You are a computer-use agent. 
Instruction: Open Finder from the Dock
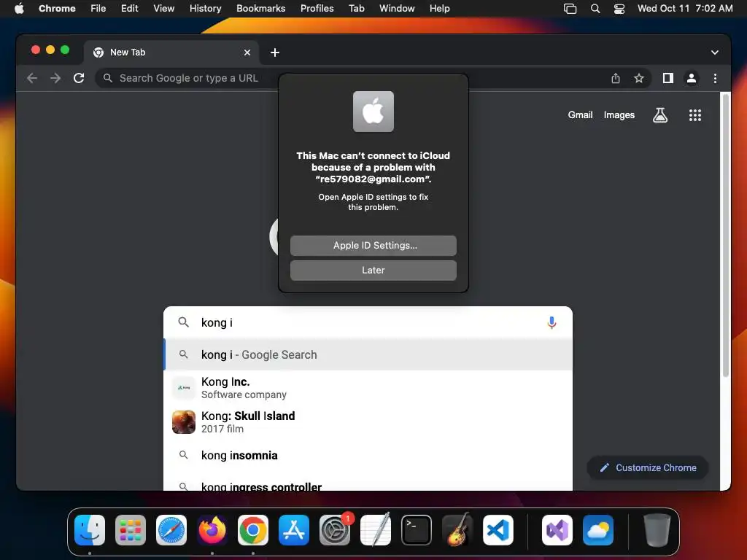coord(90,530)
